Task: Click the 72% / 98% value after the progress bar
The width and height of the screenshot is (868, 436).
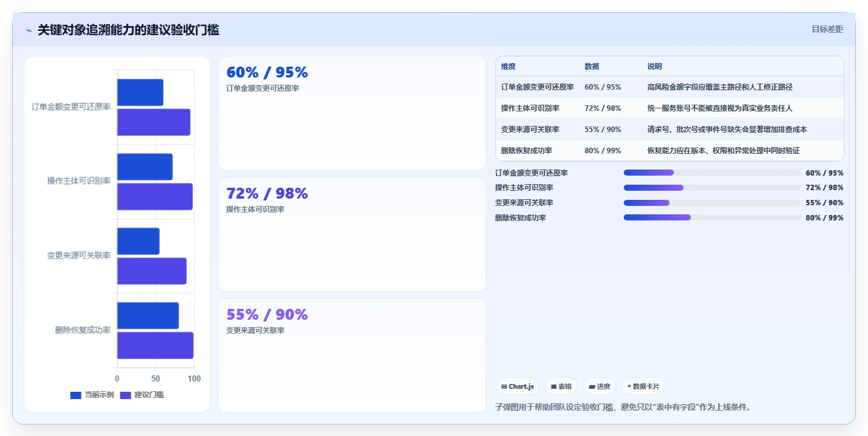Action: point(824,188)
